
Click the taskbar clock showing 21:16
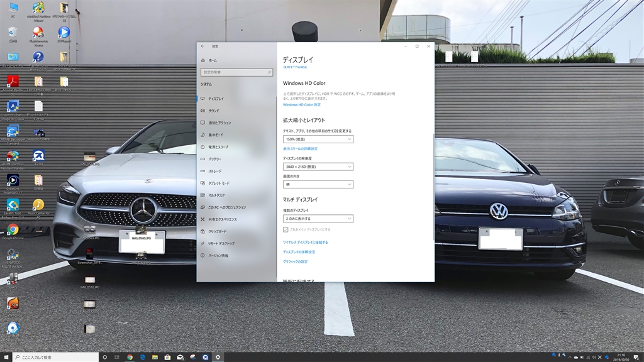621,358
